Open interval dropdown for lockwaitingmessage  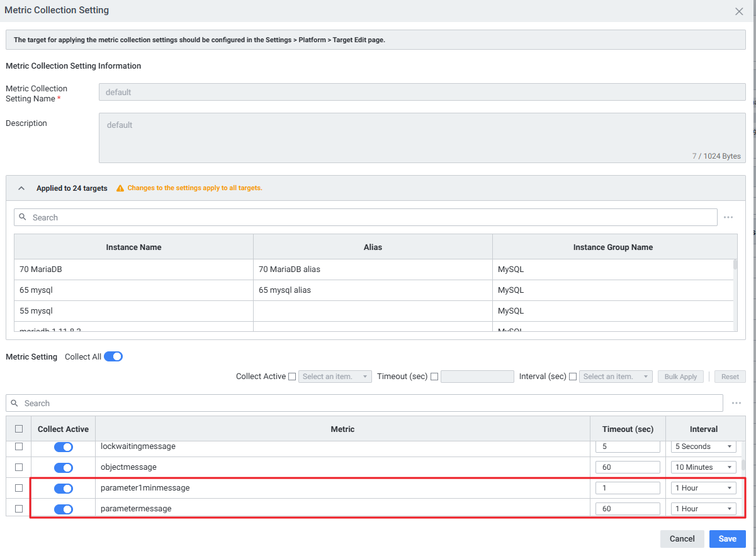click(703, 446)
